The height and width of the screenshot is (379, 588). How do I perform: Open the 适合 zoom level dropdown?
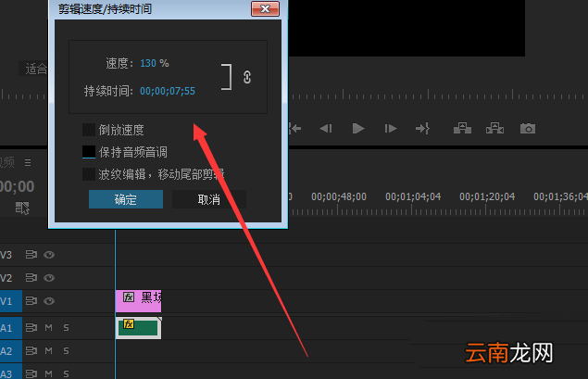coord(33,69)
